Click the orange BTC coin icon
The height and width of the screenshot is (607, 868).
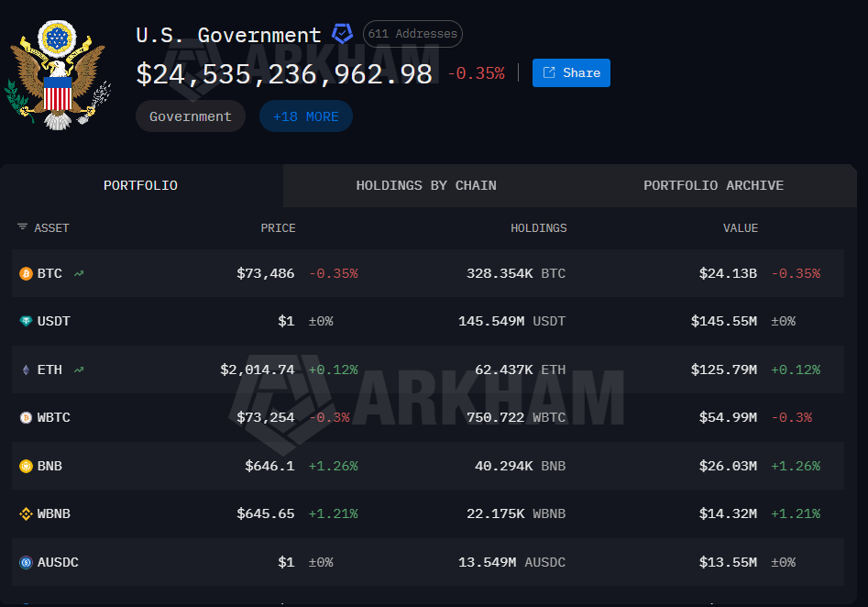tap(26, 273)
